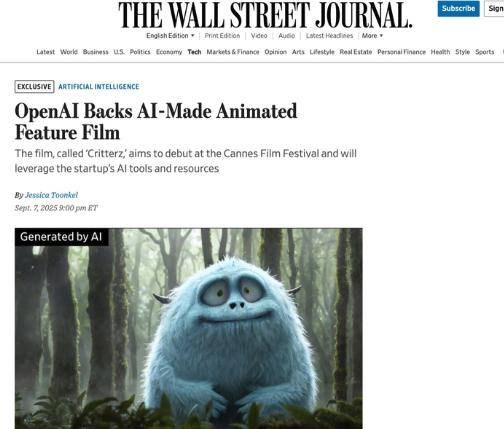This screenshot has height=429, width=504.
Task: Click the Sign In button
Action: pos(495,9)
